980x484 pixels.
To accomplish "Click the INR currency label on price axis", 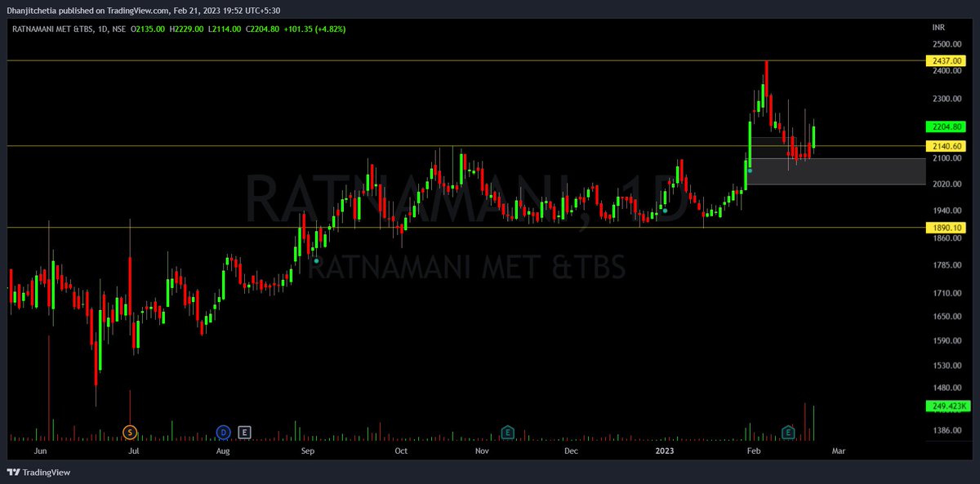I will coord(938,28).
